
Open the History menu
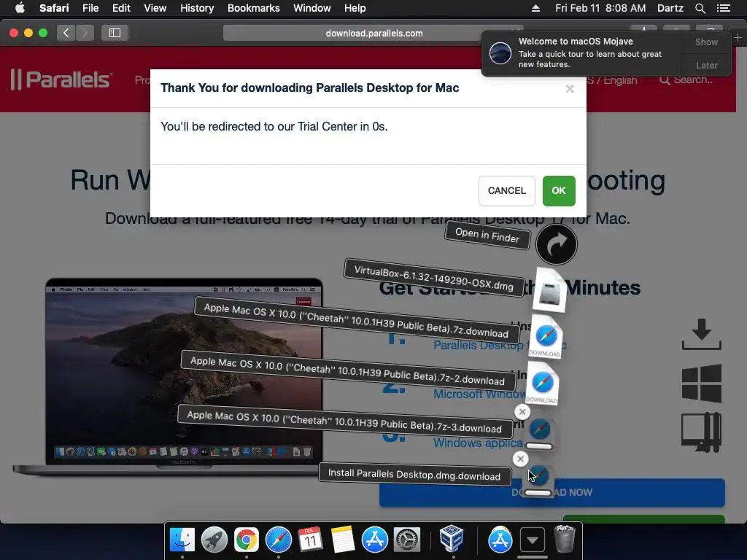coord(197,8)
